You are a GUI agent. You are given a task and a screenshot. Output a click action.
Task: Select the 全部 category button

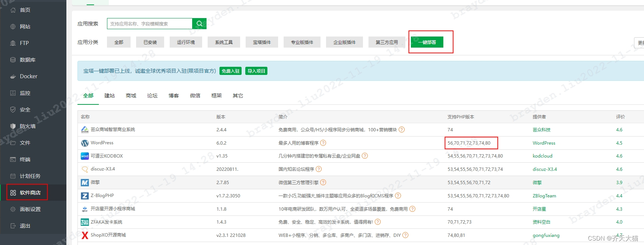119,42
